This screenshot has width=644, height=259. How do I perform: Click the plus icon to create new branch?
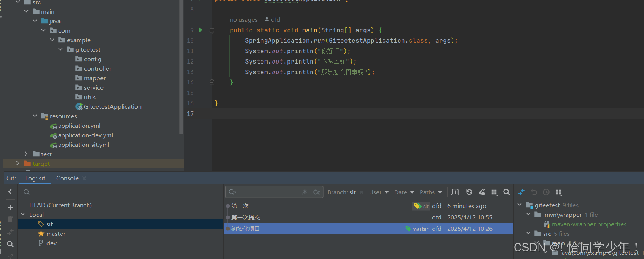(10, 207)
